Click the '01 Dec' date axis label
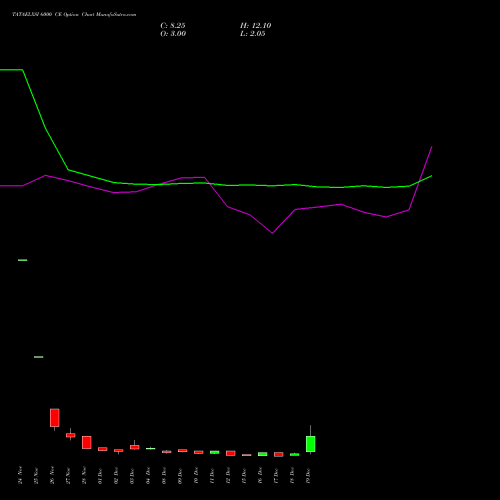This screenshot has height=500, width=500. coord(100,475)
